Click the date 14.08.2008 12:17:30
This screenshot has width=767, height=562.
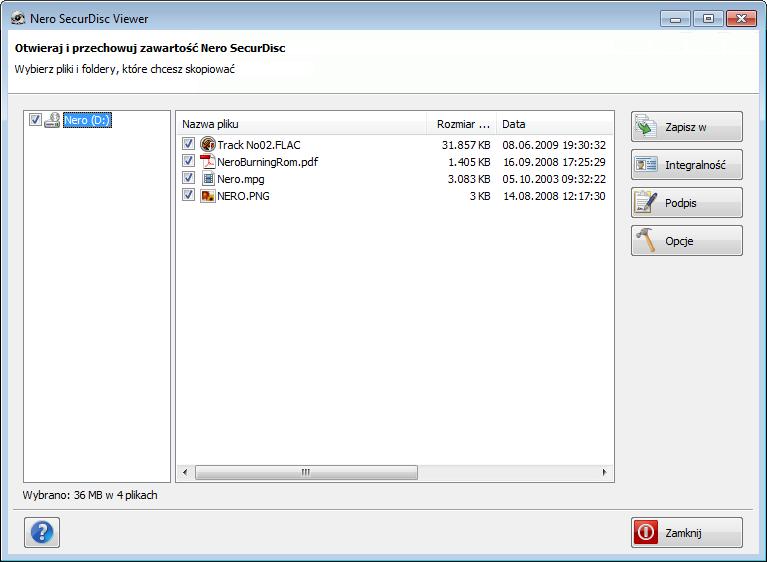(554, 196)
